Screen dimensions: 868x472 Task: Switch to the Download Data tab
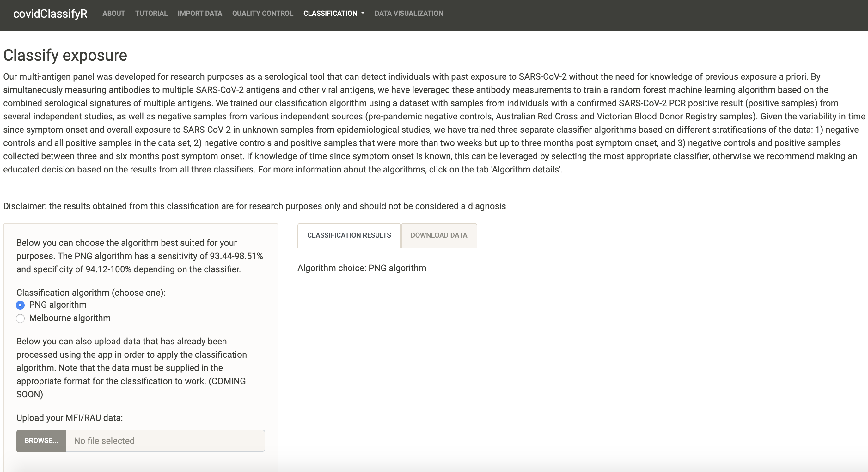(x=439, y=235)
